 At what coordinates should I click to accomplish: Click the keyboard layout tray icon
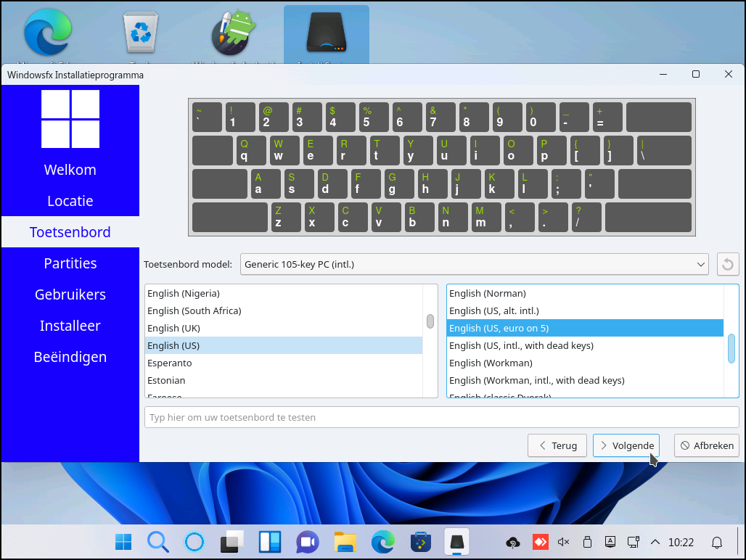pos(610,542)
